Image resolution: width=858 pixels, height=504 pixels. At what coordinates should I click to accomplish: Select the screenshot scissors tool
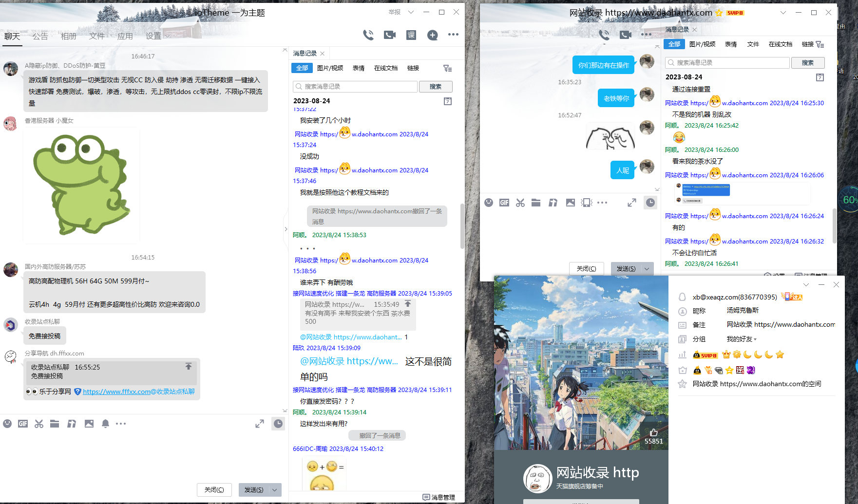point(38,424)
